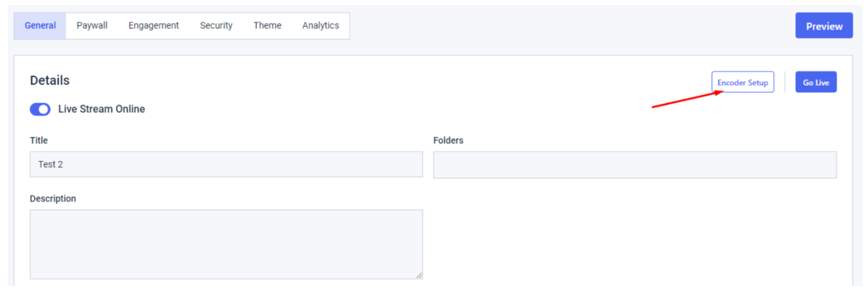
Task: Click the Live Stream Online label text
Action: 101,109
